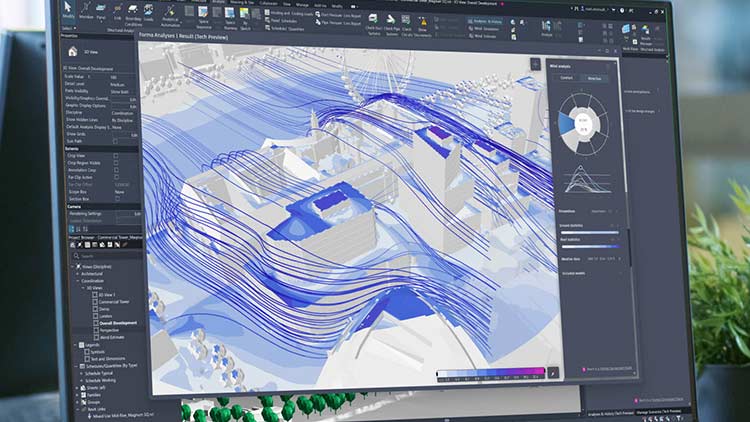The height and width of the screenshot is (422, 750).
Task: Click the Loads ribbon icon
Action: [149, 13]
